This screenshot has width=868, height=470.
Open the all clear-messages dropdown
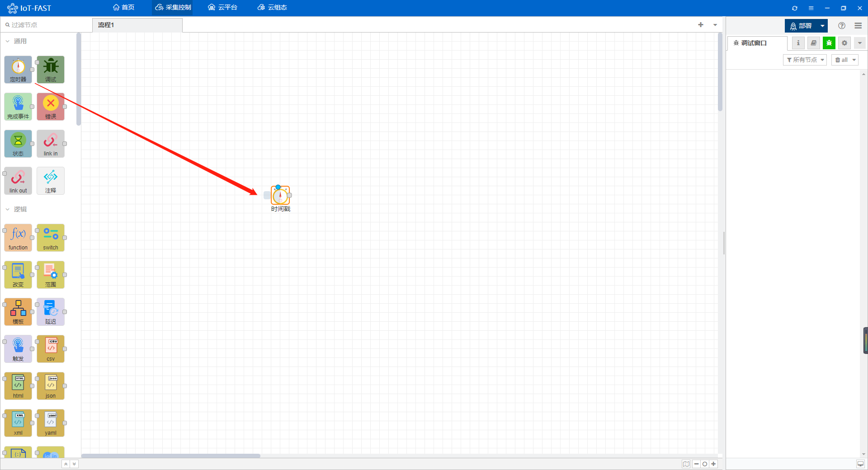point(845,60)
